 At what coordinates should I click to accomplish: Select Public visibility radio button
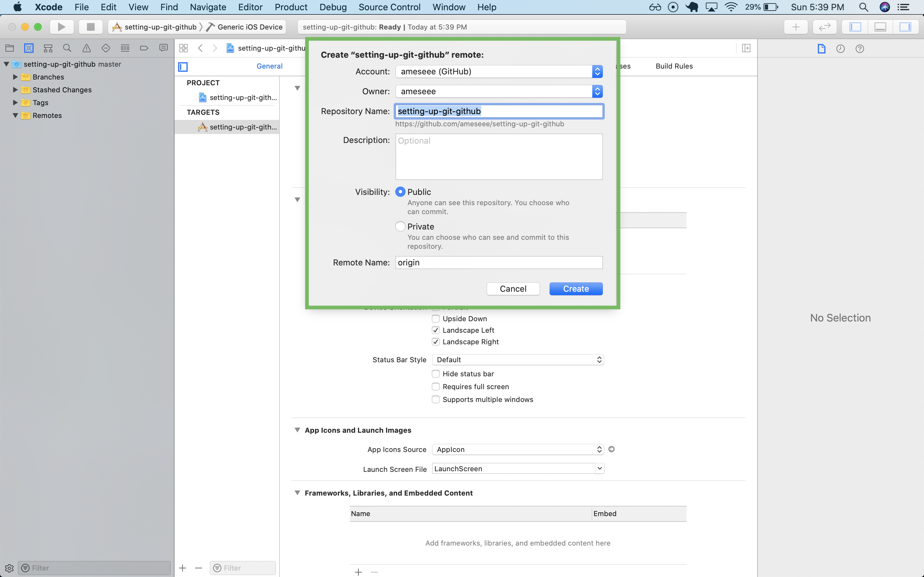400,191
